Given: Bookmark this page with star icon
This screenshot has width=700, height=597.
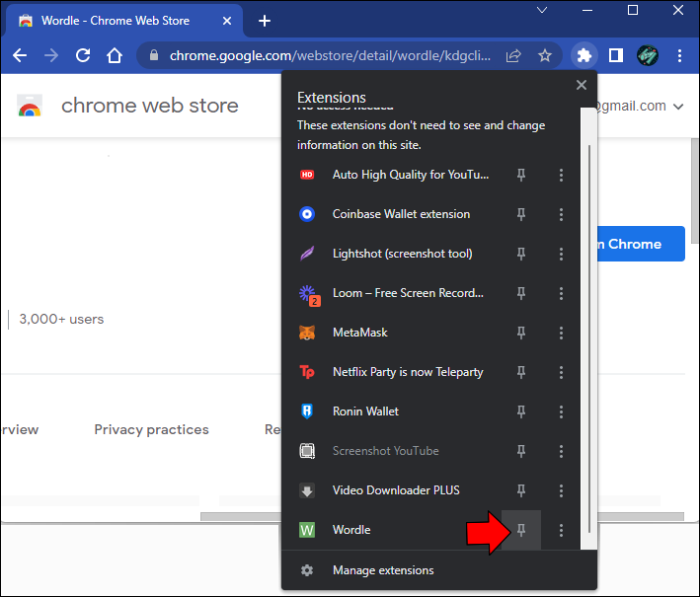Looking at the screenshot, I should tap(545, 55).
